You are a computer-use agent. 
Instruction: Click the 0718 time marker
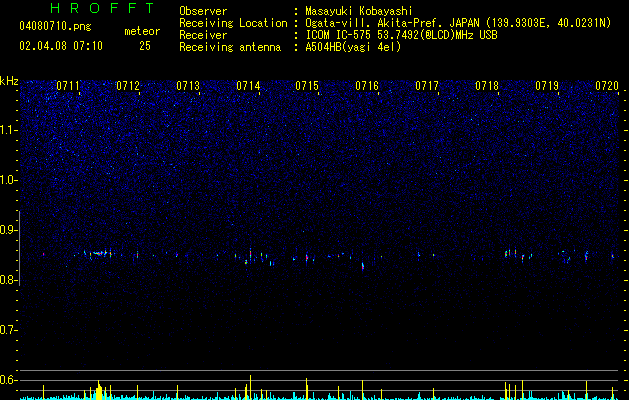487,86
